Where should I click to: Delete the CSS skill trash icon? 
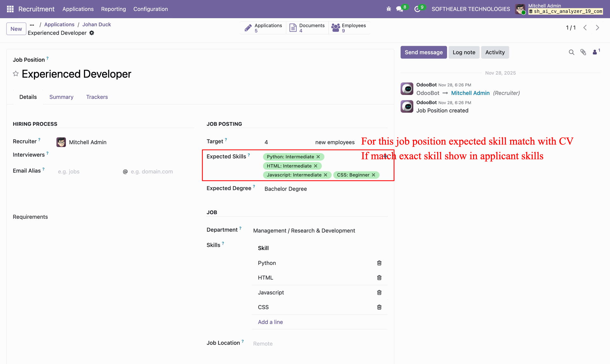pos(379,307)
